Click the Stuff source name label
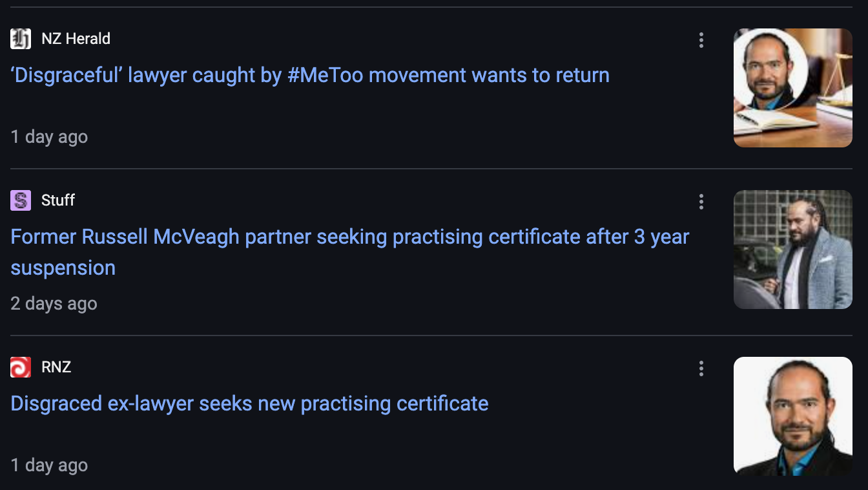This screenshot has height=490, width=868. (58, 200)
